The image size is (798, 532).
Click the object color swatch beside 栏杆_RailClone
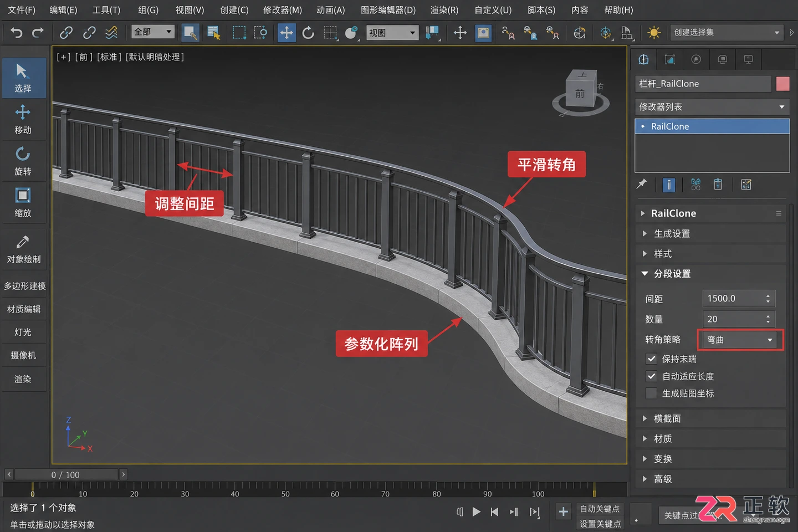click(x=782, y=84)
